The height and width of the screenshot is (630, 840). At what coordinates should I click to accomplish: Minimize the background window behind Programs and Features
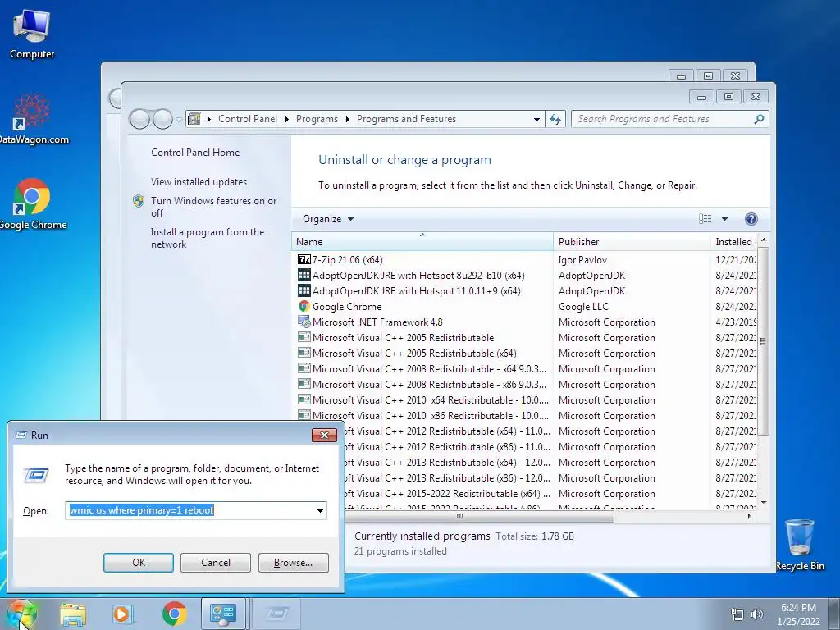[x=681, y=76]
